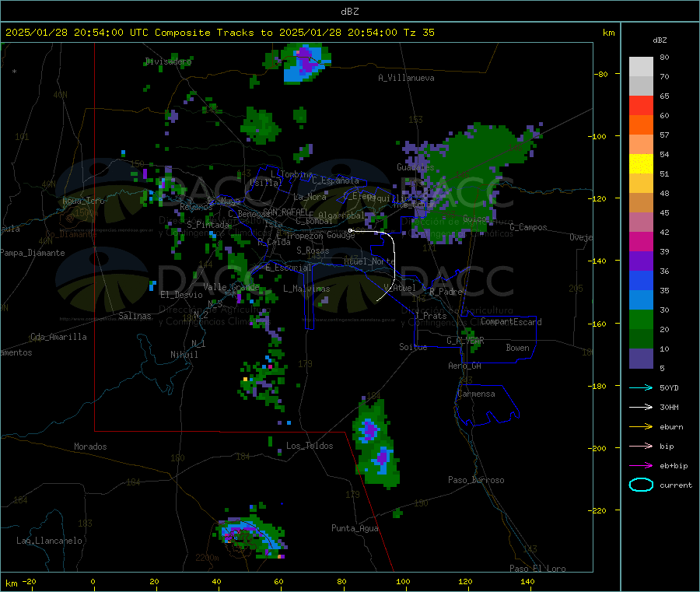Click the eb+bip magenta arrow icon
Viewport: 700px width, 592px height.
(641, 466)
